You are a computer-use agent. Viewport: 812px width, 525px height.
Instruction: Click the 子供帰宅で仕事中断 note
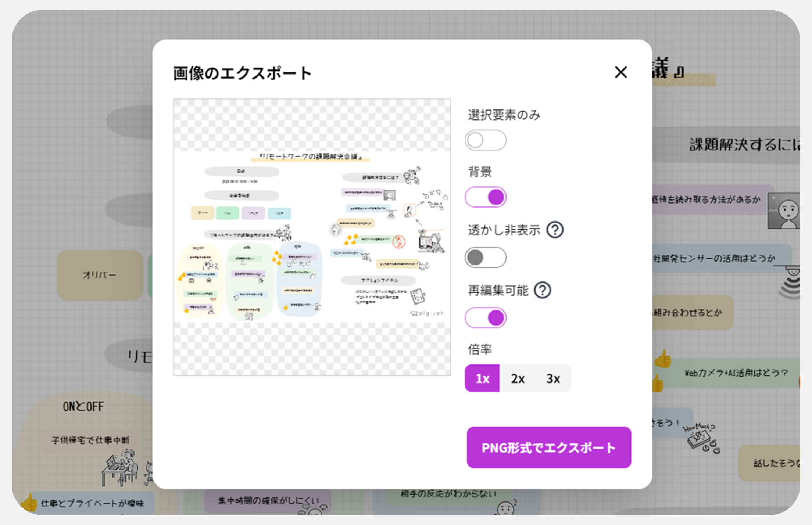90,440
